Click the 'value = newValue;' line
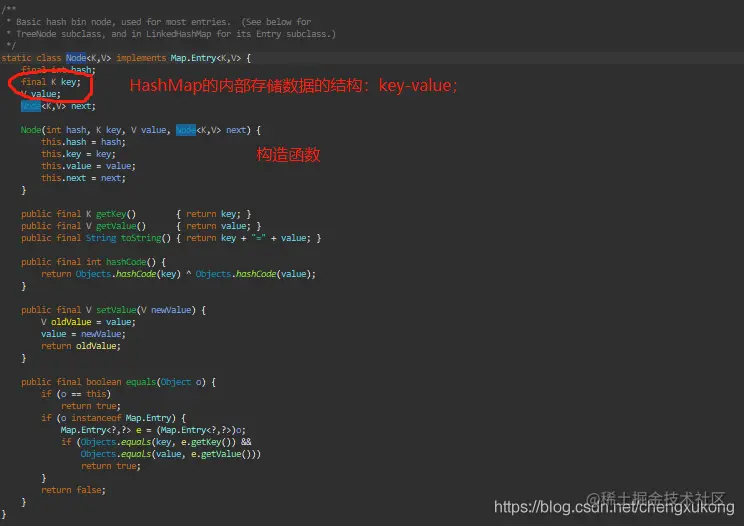 [83, 333]
